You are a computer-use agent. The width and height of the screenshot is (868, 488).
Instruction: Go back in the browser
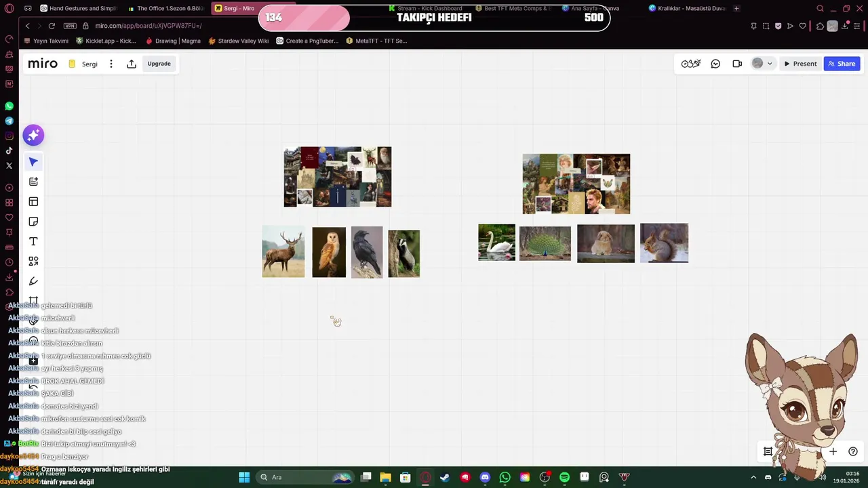click(27, 26)
